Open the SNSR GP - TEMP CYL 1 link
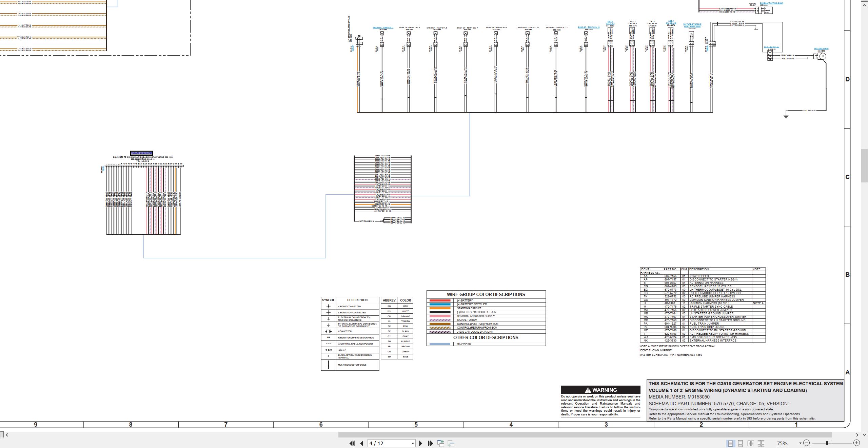Image resolution: width=868 pixels, height=448 pixels. [383, 28]
